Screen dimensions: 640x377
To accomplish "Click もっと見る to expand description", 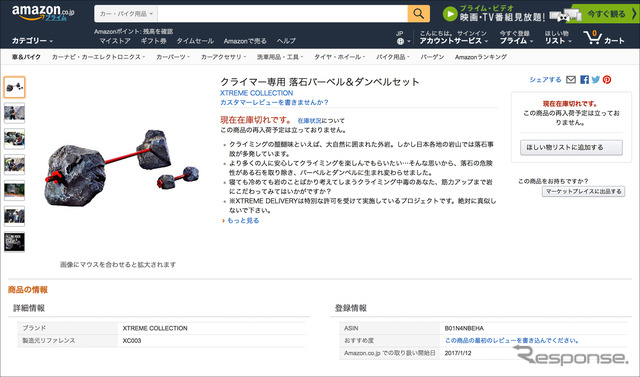I will pyautogui.click(x=243, y=221).
